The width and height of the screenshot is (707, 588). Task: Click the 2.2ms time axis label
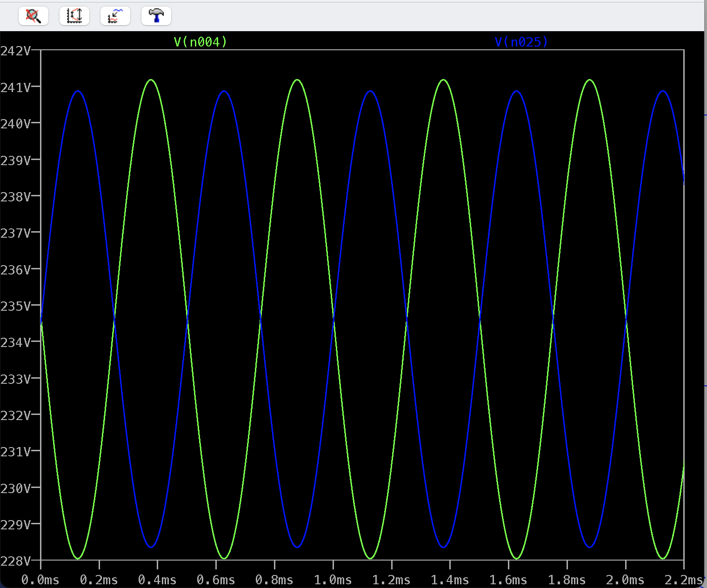(684, 580)
